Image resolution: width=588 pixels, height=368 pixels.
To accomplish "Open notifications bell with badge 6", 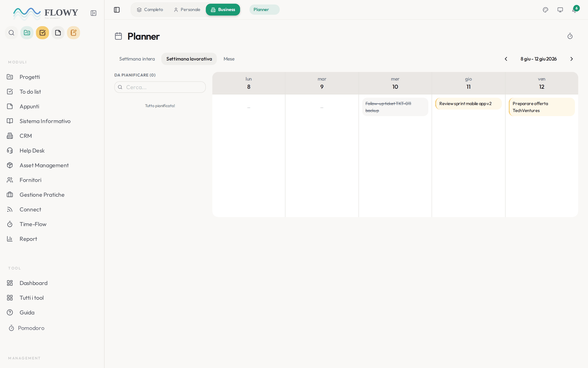I will (575, 10).
